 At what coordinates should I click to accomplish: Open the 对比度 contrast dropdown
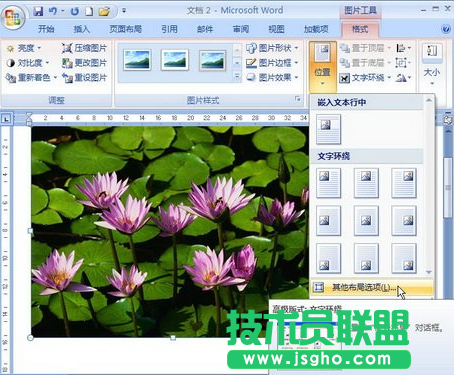click(x=28, y=63)
